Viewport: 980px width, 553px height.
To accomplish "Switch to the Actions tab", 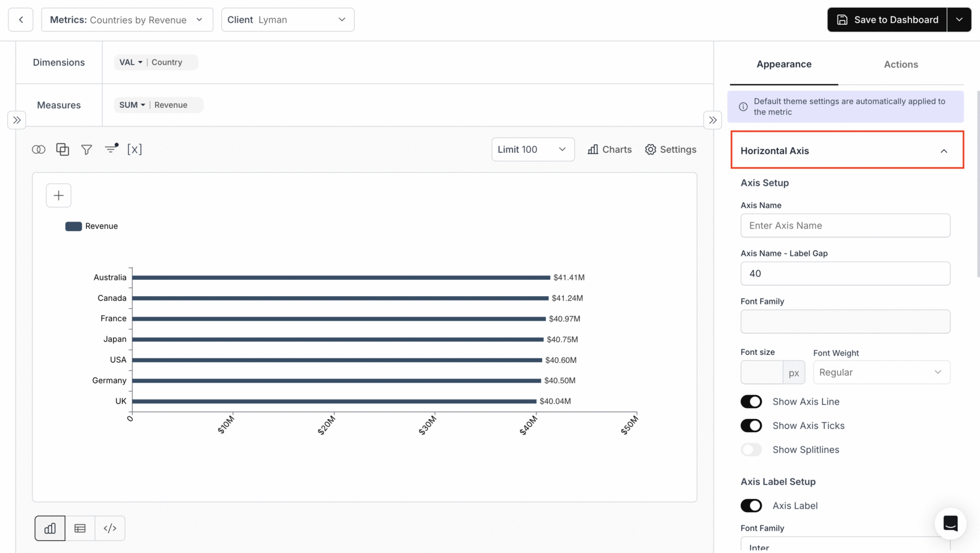I will click(900, 64).
